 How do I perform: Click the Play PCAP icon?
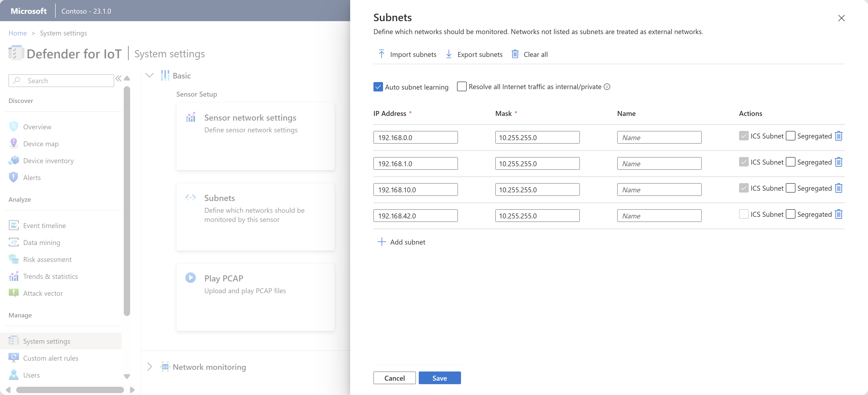[190, 277]
